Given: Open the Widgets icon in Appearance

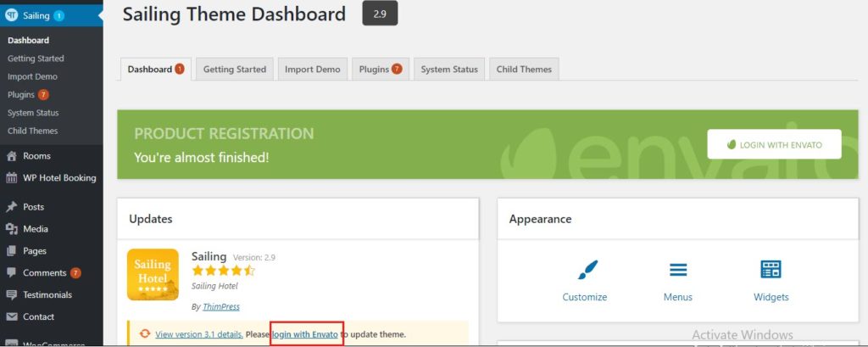Looking at the screenshot, I should [x=771, y=270].
